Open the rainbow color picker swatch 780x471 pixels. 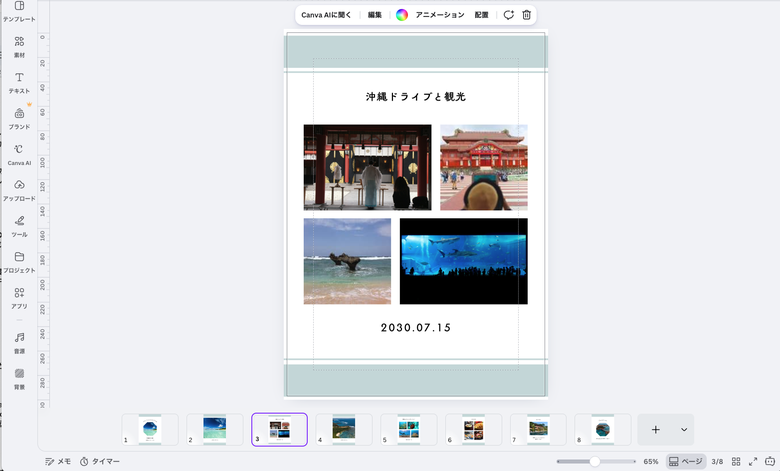point(402,15)
